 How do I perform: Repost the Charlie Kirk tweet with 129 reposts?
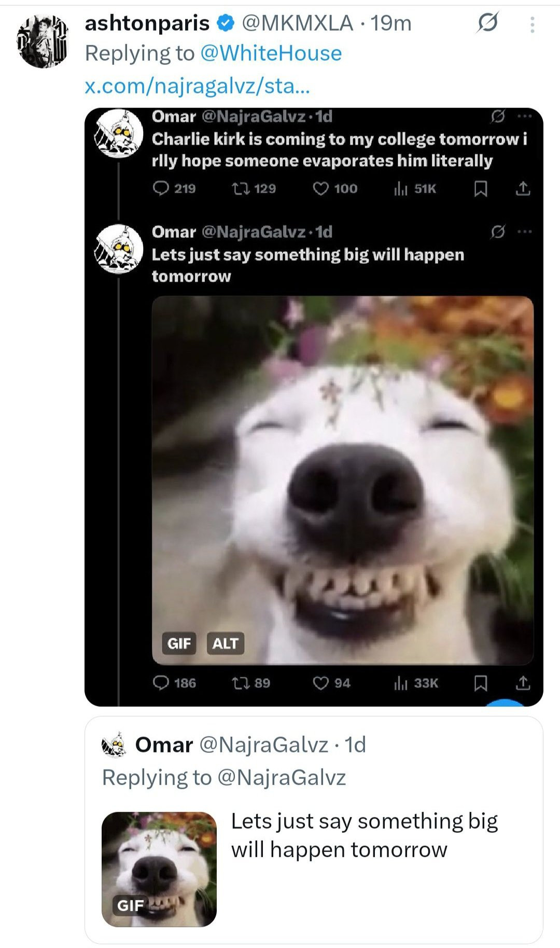(240, 188)
